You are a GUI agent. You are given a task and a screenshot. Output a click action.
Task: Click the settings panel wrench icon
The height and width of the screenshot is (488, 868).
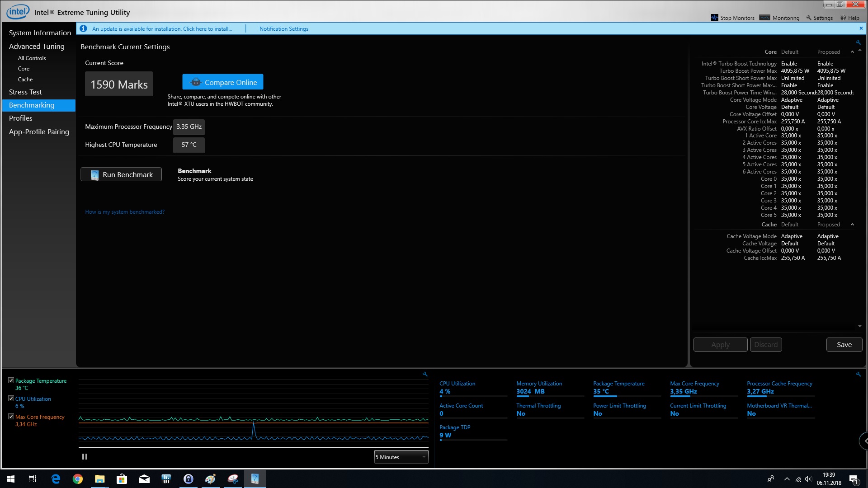[x=858, y=42]
